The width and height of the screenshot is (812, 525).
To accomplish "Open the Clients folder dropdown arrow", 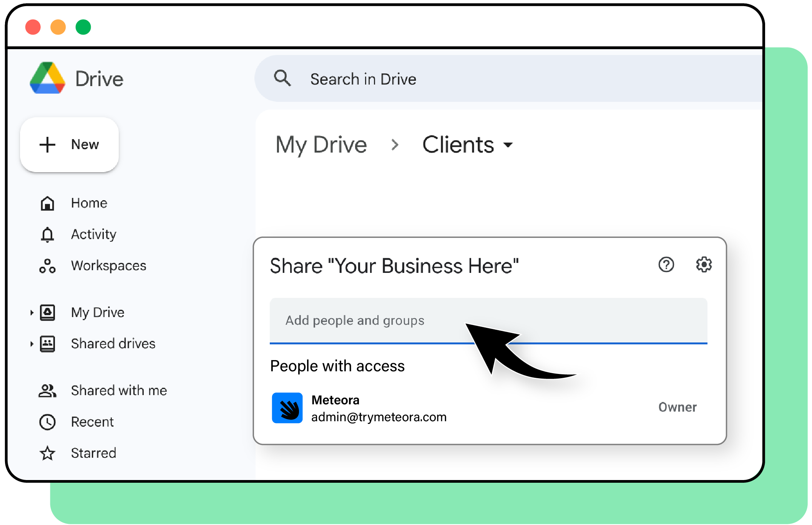I will click(x=508, y=145).
